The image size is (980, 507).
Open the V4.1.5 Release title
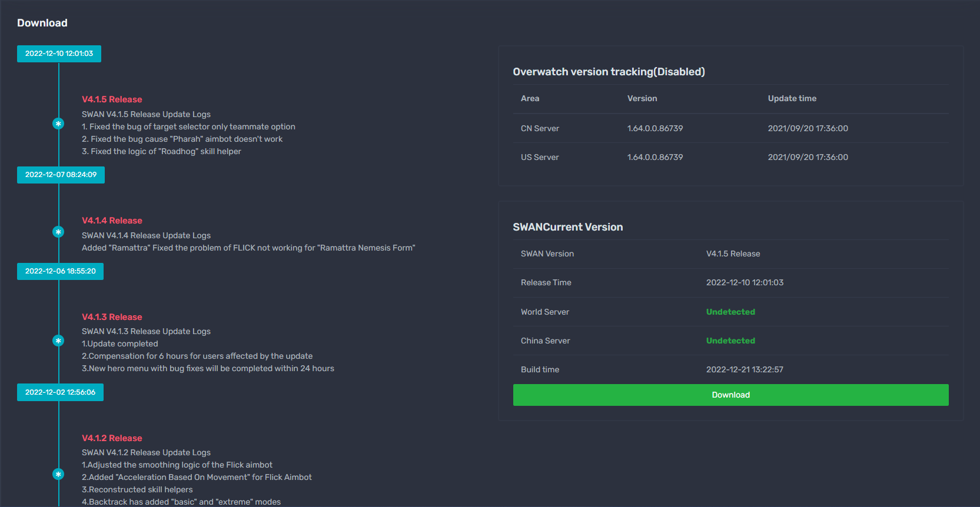[x=112, y=99]
